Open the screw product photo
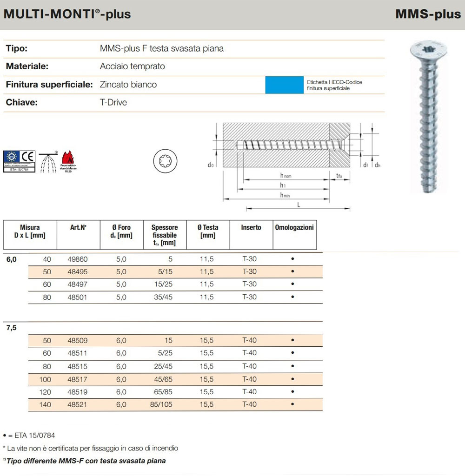This screenshot has width=465, height=476. click(429, 117)
